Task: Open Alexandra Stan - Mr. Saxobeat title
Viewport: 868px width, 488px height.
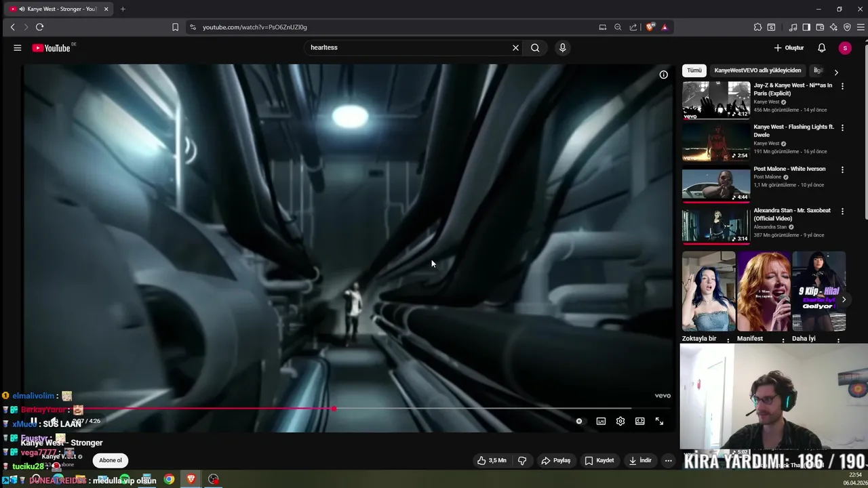Action: (x=792, y=214)
